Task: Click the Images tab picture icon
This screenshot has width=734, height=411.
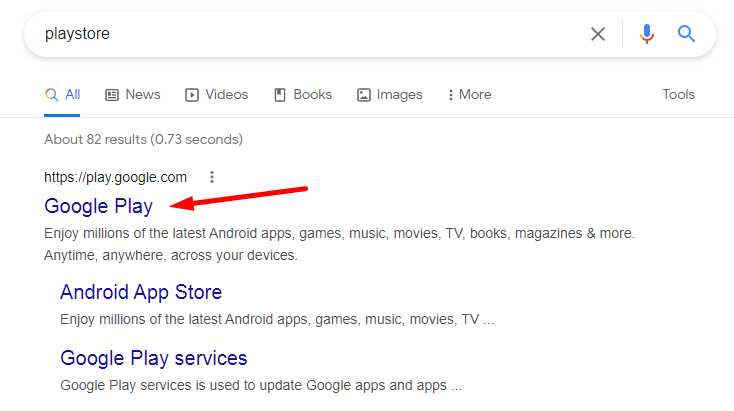Action: [364, 95]
